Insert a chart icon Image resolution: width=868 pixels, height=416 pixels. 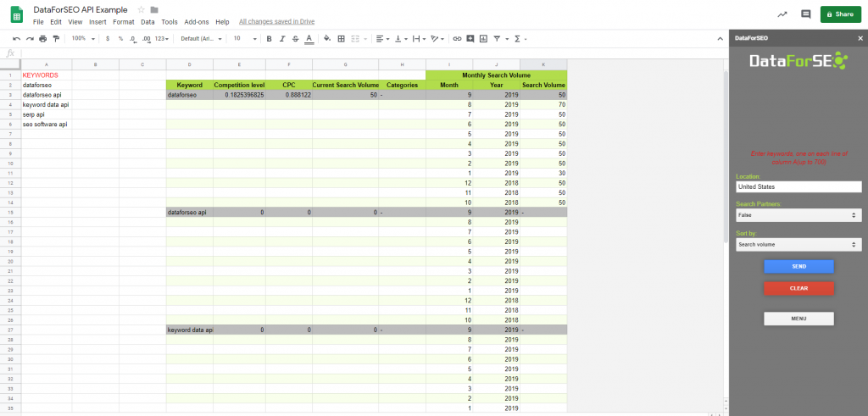(483, 39)
